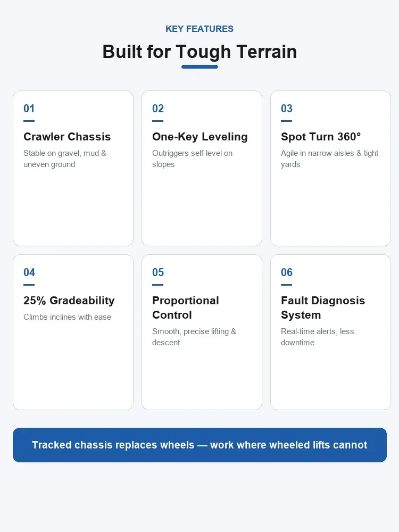
Task: Select the Fault Diagnosis System title
Action: coord(323,307)
